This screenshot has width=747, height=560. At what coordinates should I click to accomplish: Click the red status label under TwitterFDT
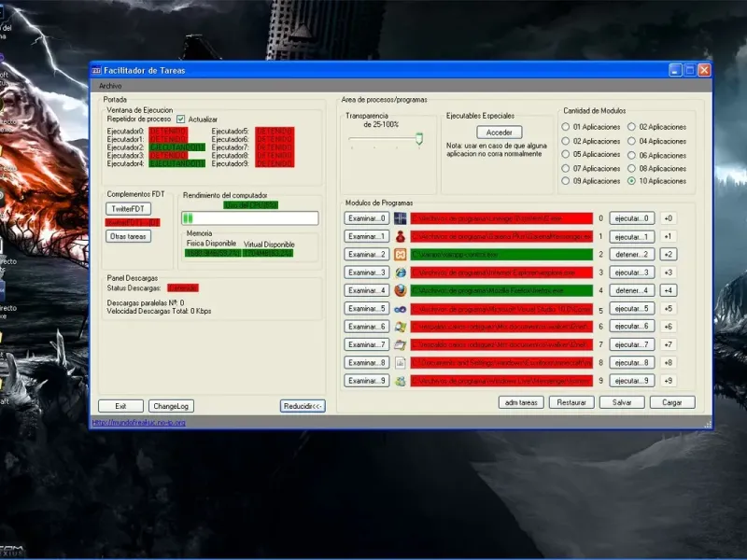133,222
